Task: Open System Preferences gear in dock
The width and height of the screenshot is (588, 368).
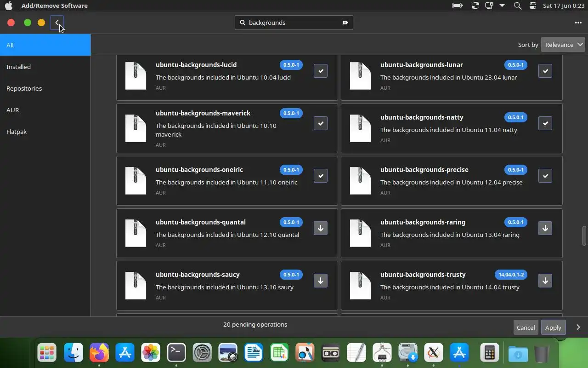Action: (202, 353)
